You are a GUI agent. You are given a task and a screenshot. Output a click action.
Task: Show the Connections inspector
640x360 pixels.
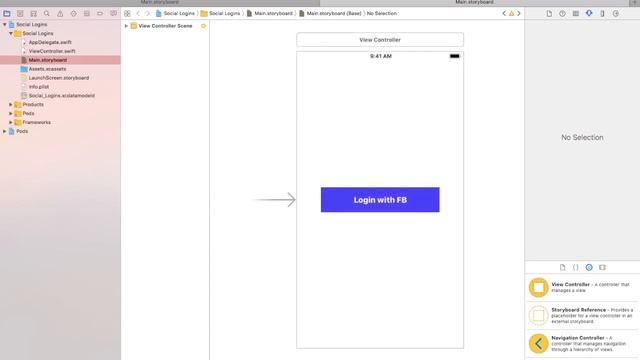click(x=616, y=13)
